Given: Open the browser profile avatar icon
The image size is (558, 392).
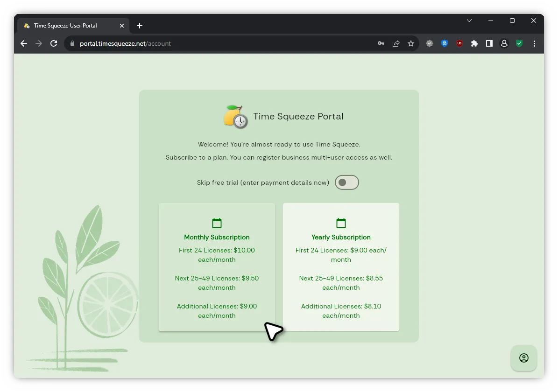Looking at the screenshot, I should click(x=504, y=43).
